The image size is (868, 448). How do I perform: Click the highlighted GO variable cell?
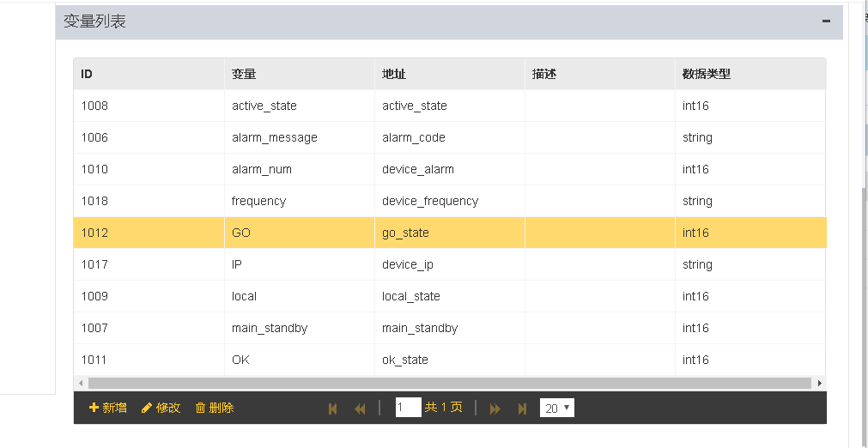click(300, 233)
